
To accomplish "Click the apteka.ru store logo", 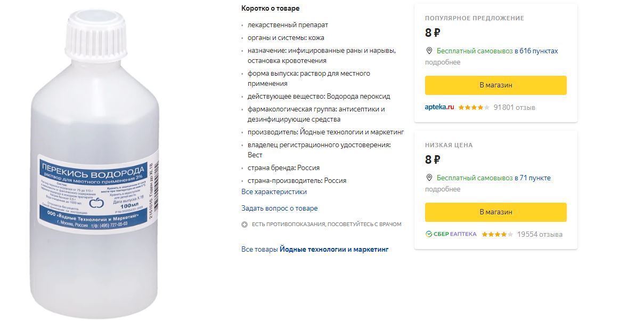I will (x=439, y=107).
